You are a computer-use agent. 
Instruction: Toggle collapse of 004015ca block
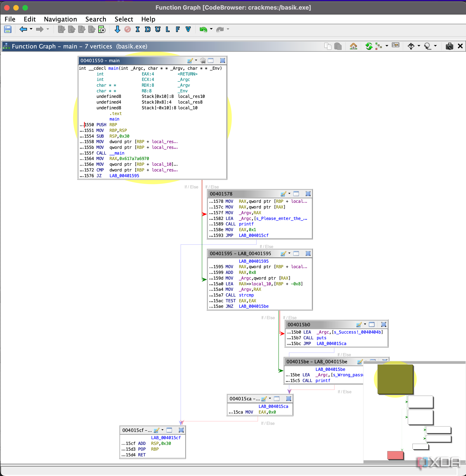coord(289,398)
